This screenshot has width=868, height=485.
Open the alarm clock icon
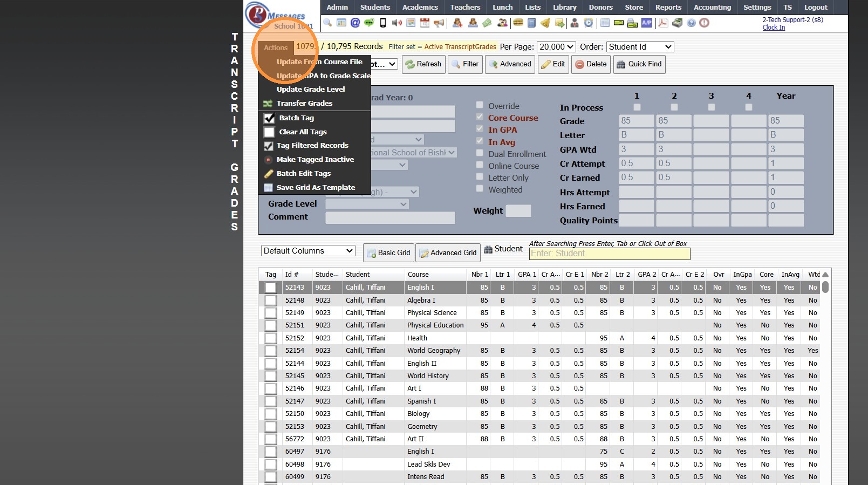589,23
